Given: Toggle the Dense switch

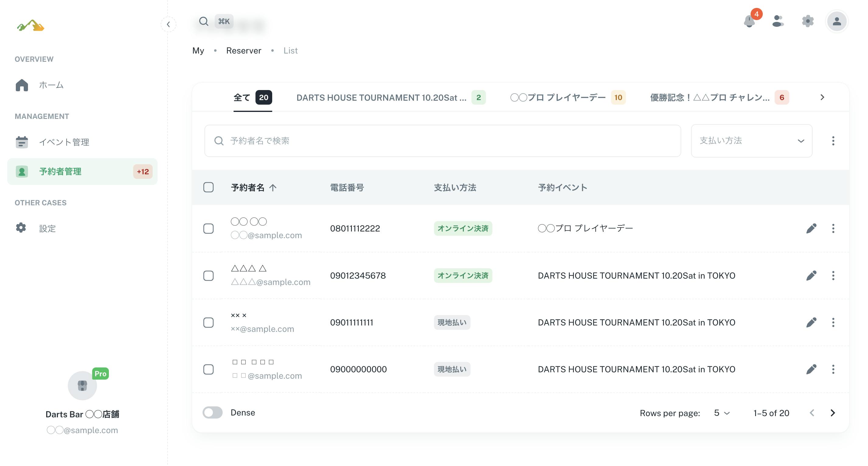Looking at the screenshot, I should [213, 412].
